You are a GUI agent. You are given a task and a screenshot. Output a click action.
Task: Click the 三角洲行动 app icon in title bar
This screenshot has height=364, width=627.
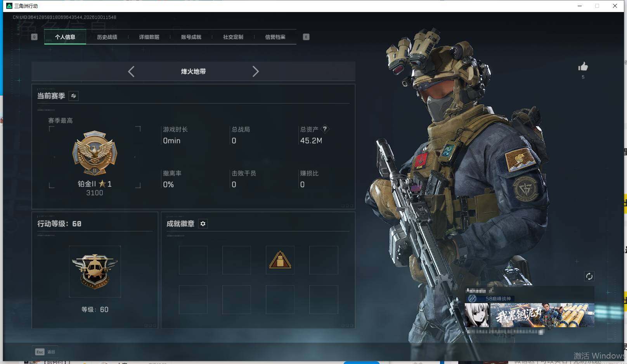[9, 6]
